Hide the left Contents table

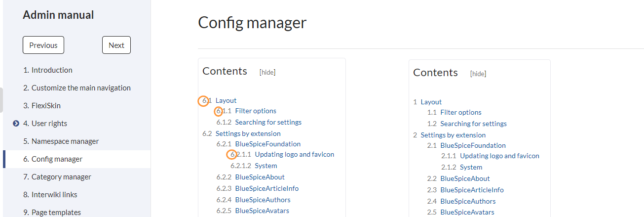tap(267, 72)
